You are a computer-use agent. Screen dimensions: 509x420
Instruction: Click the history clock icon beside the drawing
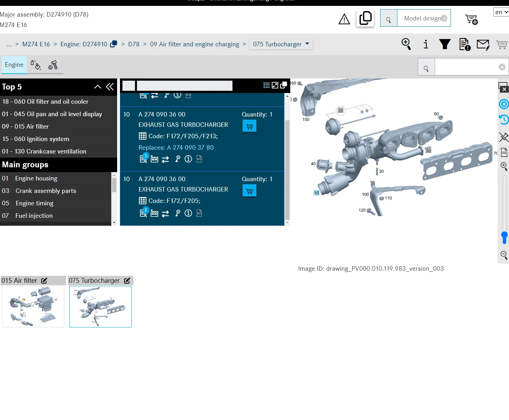504,120
